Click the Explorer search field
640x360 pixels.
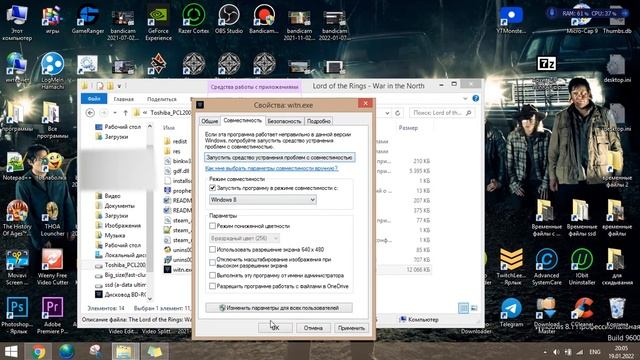(442, 113)
